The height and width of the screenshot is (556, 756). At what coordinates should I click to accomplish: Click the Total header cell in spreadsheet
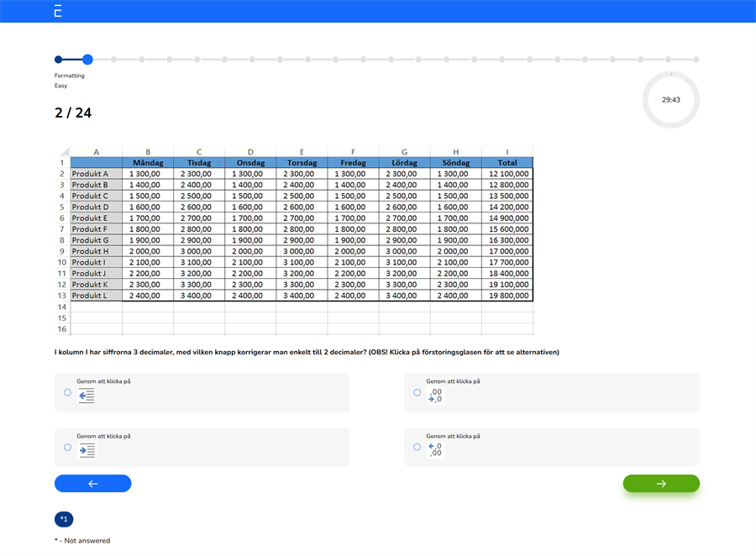tap(507, 163)
